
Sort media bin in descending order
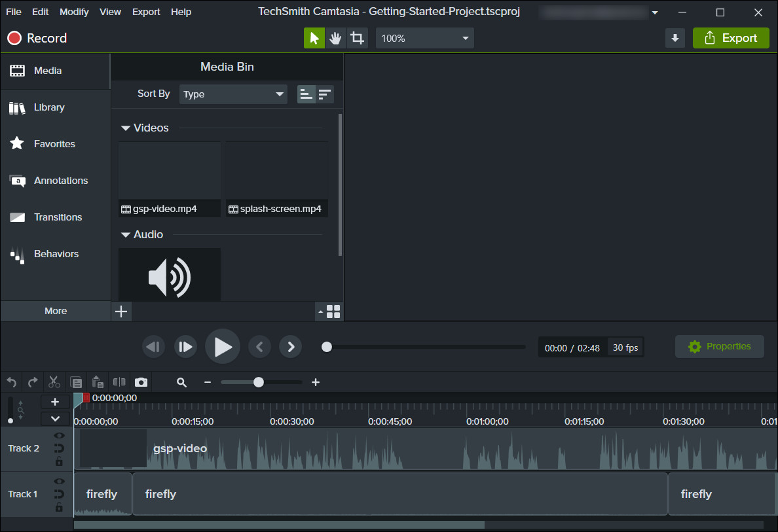[325, 94]
